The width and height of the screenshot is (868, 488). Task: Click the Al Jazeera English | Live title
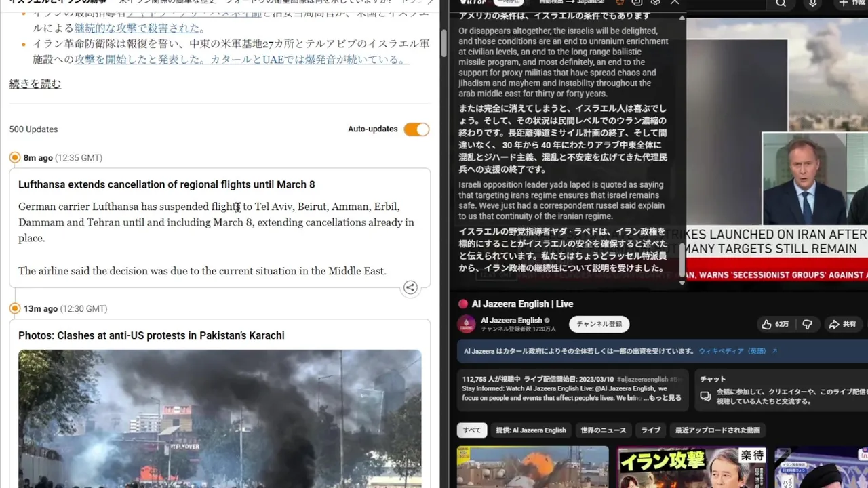pos(522,304)
